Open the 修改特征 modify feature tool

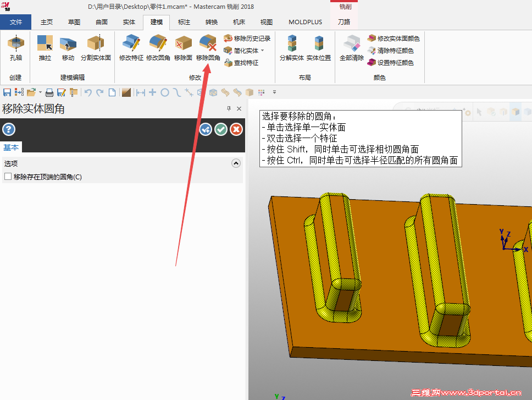[x=131, y=47]
